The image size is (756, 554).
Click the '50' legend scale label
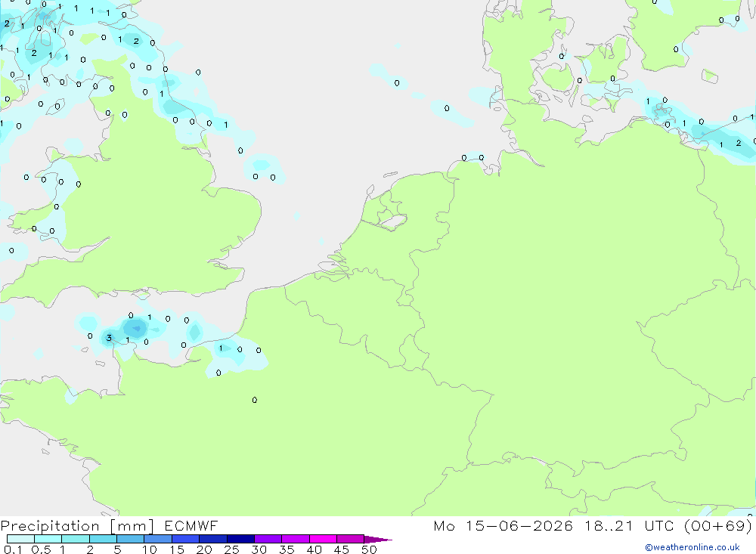pyautogui.click(x=369, y=549)
